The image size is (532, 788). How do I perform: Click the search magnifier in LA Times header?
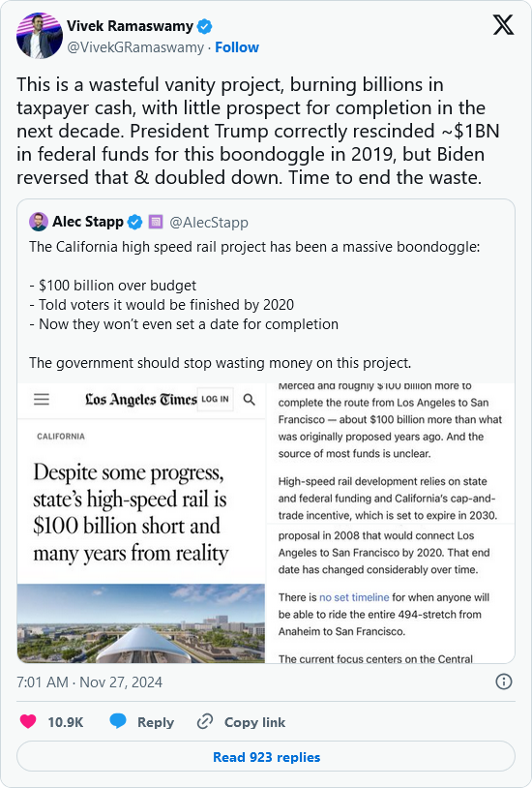click(x=250, y=400)
